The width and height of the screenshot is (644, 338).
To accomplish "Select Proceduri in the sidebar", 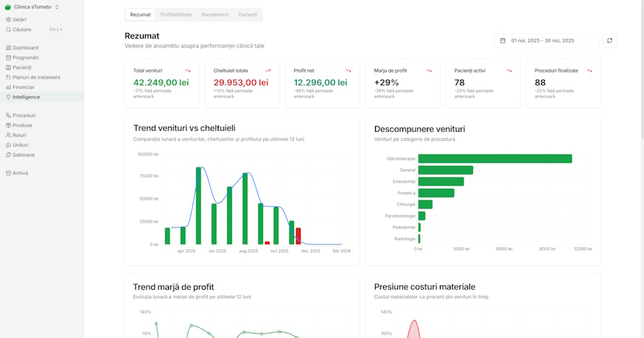I will [24, 115].
